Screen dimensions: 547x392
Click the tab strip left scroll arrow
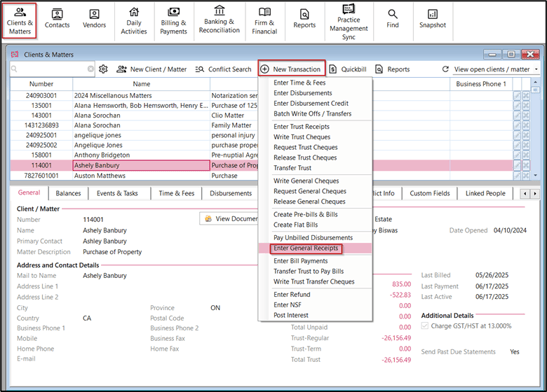coord(525,194)
